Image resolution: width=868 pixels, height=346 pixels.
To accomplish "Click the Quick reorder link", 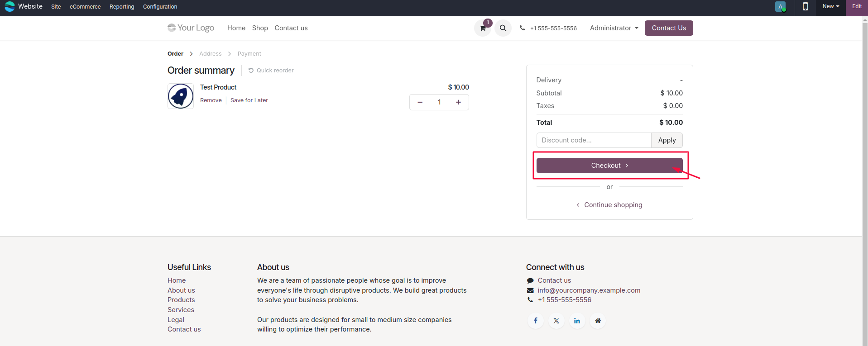I will [x=271, y=71].
